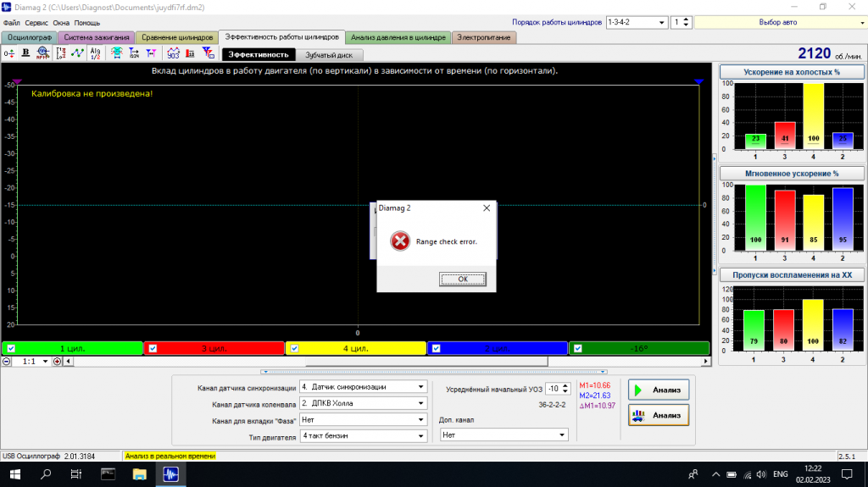
Task: Switch to the Сравнение цилиндров tab
Action: [177, 37]
